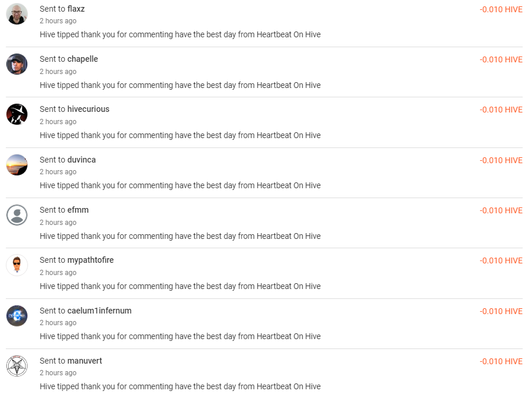The image size is (532, 398).
Task: Open the mypathtofire username link
Action: tap(90, 260)
